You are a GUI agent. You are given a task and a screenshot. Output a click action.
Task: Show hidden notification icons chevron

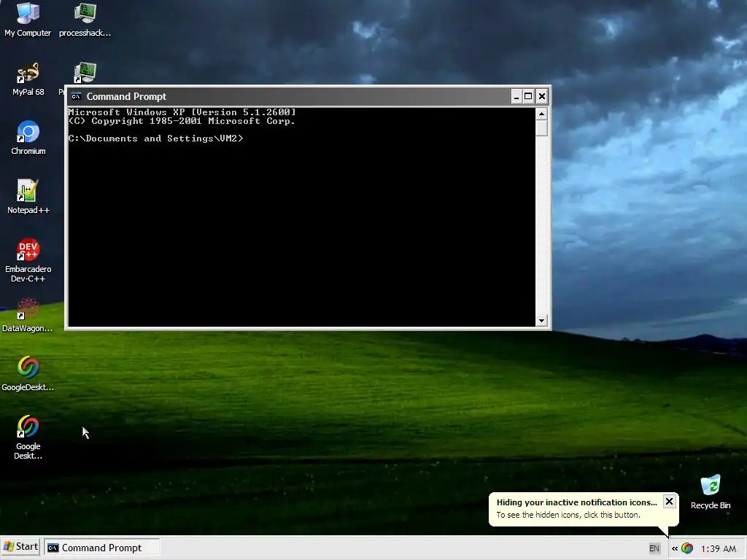pos(675,548)
